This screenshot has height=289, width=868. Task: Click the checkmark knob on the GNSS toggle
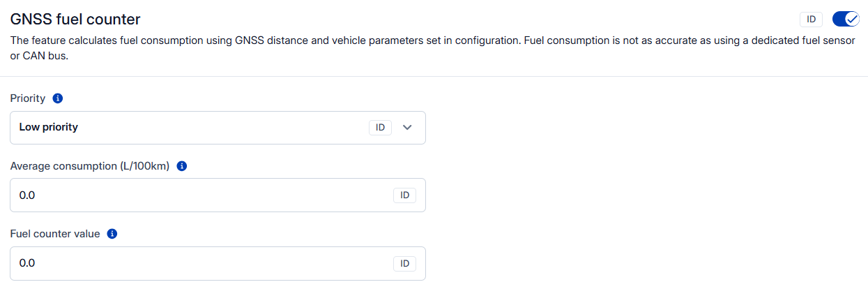[851, 20]
